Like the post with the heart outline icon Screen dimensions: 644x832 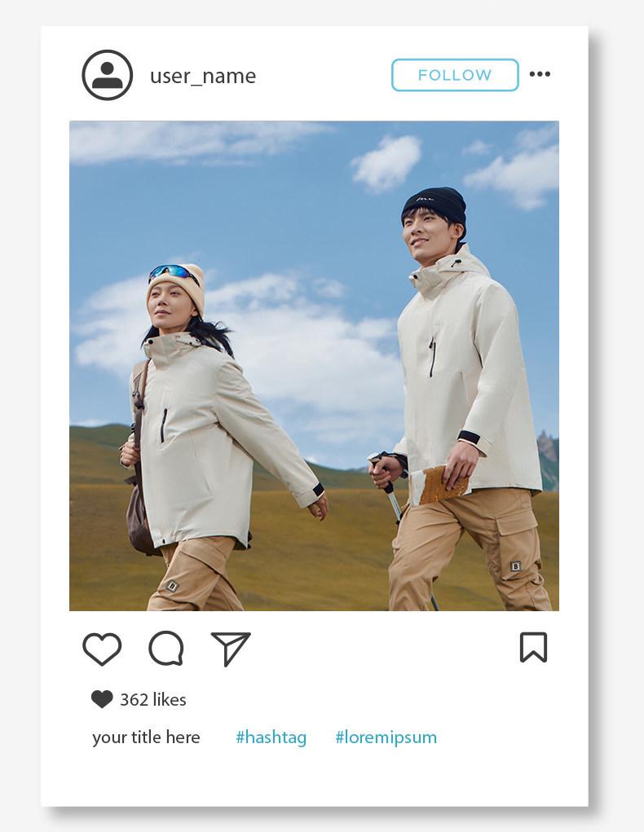tap(102, 649)
